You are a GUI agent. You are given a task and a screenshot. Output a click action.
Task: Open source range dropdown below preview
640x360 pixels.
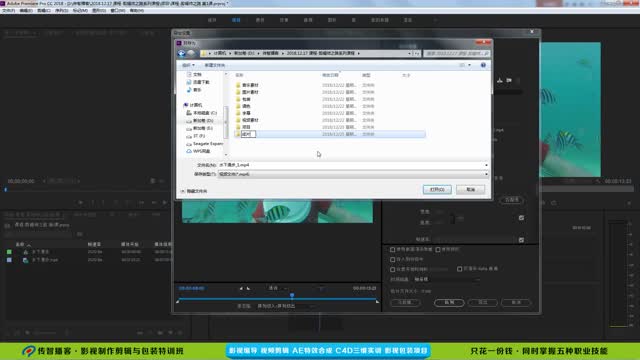[286, 306]
